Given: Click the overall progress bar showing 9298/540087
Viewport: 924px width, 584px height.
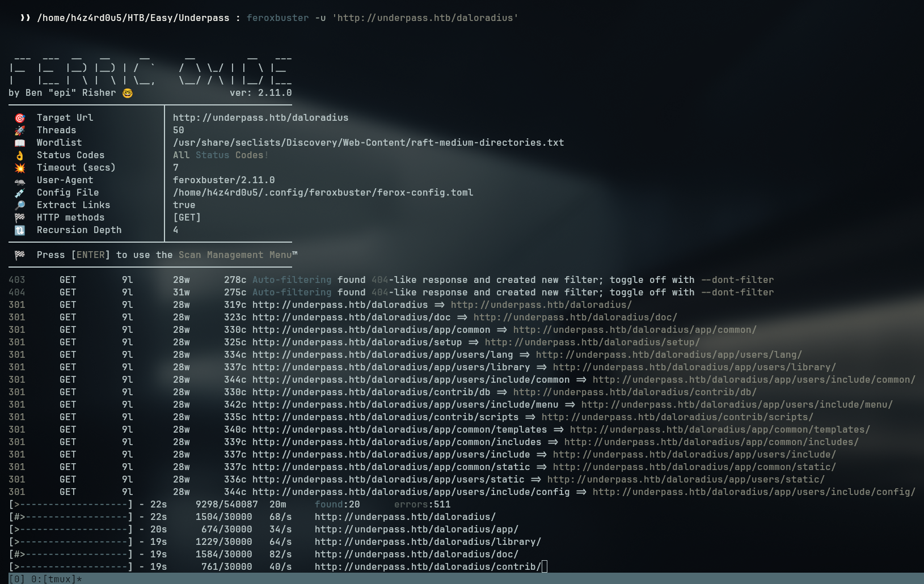Looking at the screenshot, I should pos(71,505).
